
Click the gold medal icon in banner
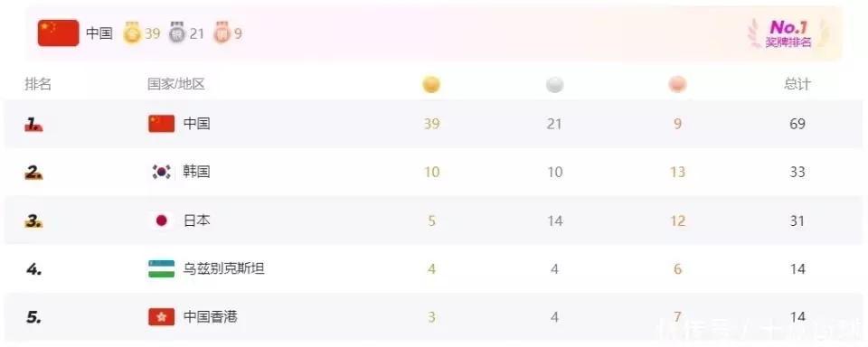133,33
